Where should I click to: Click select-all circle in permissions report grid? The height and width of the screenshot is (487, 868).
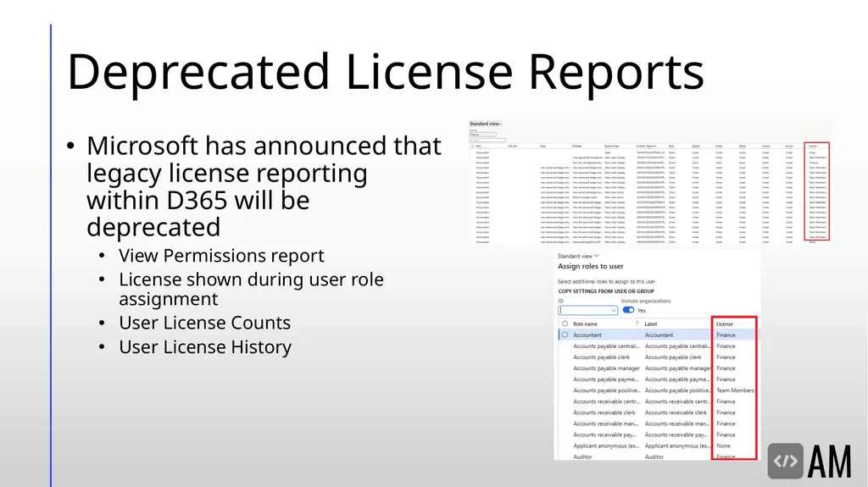(x=472, y=146)
